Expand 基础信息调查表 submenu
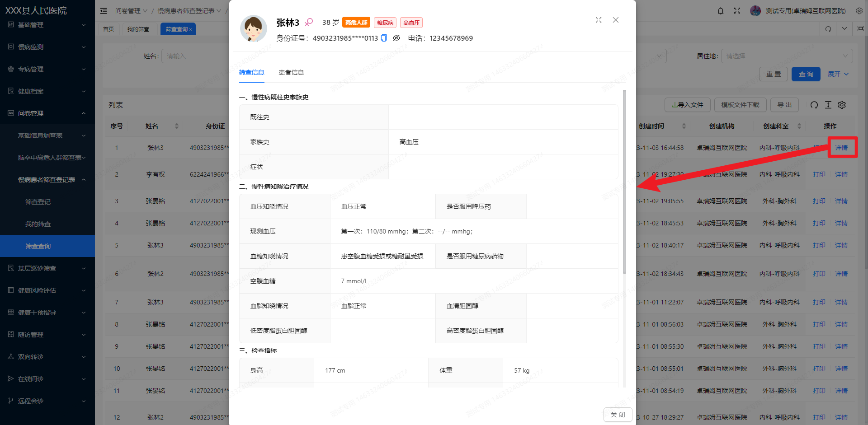The height and width of the screenshot is (425, 868). coord(47,135)
